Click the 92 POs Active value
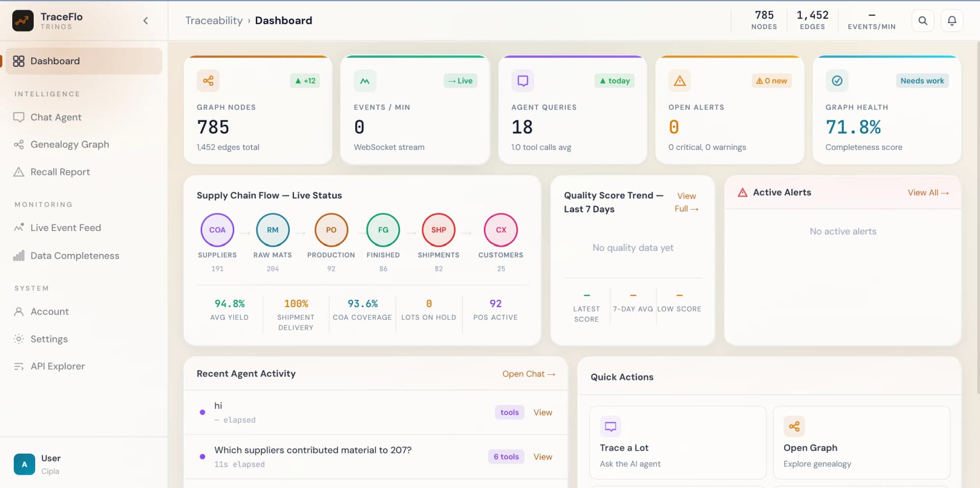The width and height of the screenshot is (980, 488). 496,303
